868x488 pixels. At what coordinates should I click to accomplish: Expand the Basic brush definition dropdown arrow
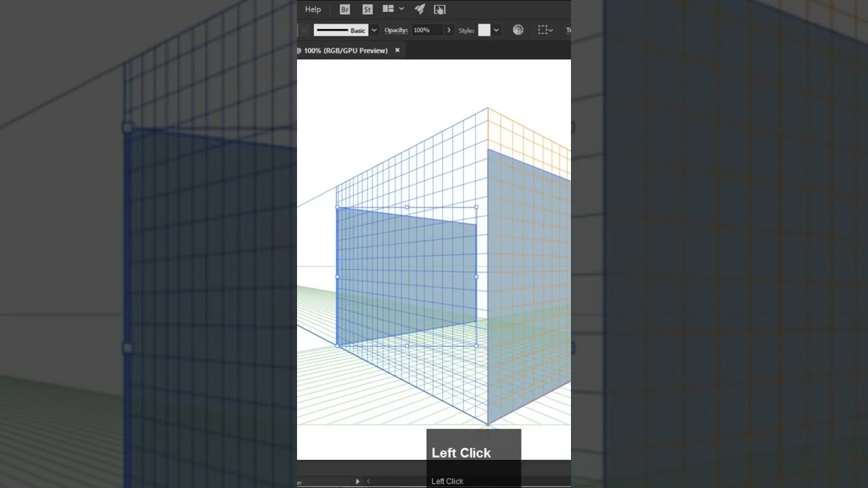click(374, 30)
